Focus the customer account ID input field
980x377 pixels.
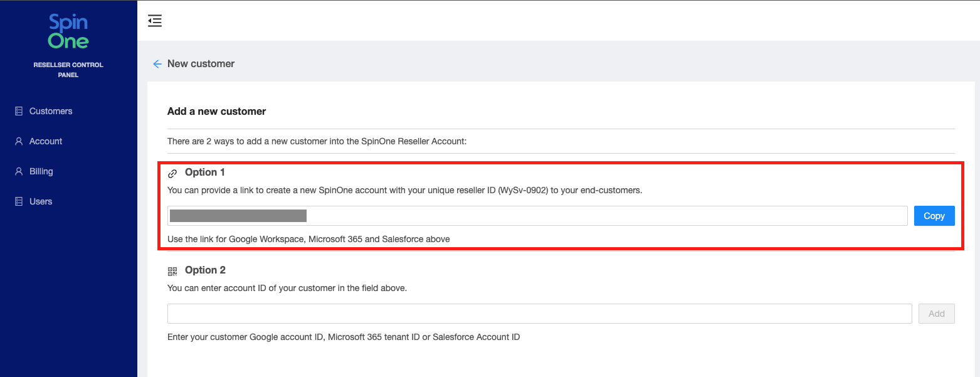click(539, 314)
